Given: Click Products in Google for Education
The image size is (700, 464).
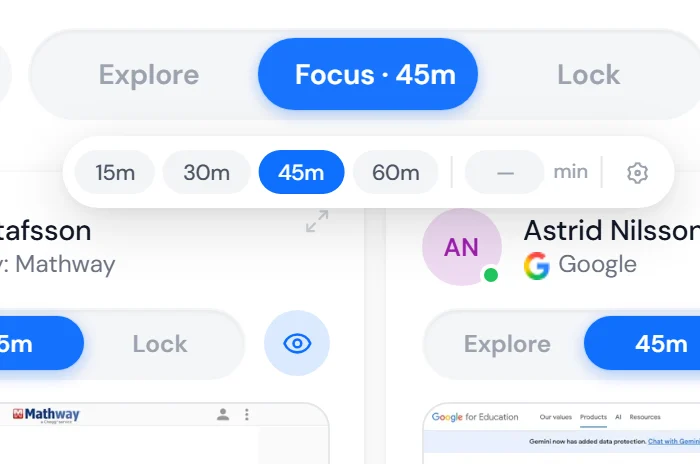Looking at the screenshot, I should (593, 417).
